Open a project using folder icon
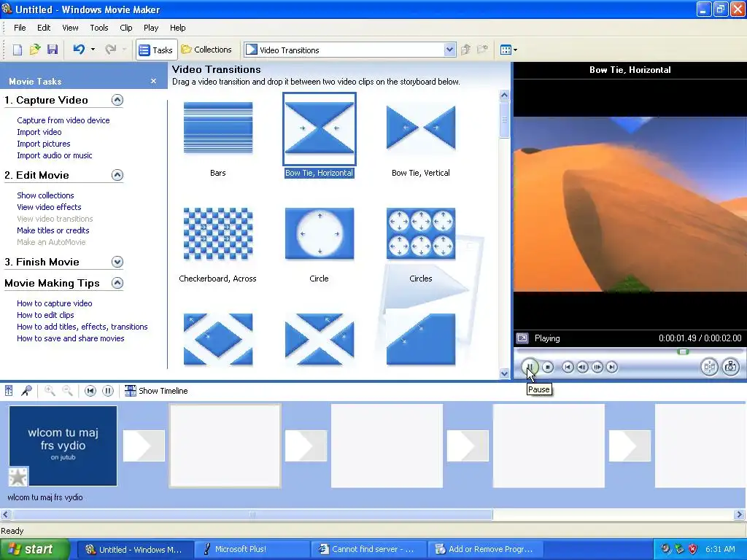The image size is (747, 560). [35, 50]
